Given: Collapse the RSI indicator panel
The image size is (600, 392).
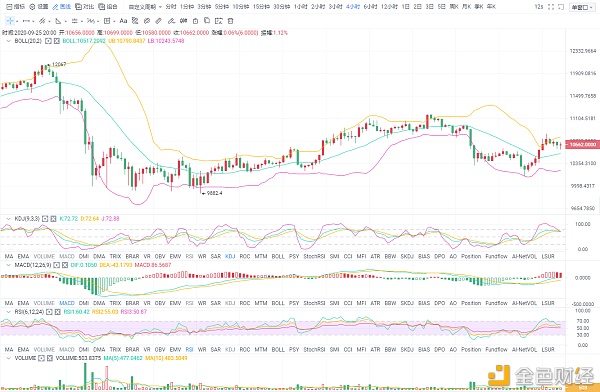Looking at the screenshot, I should click(8, 312).
